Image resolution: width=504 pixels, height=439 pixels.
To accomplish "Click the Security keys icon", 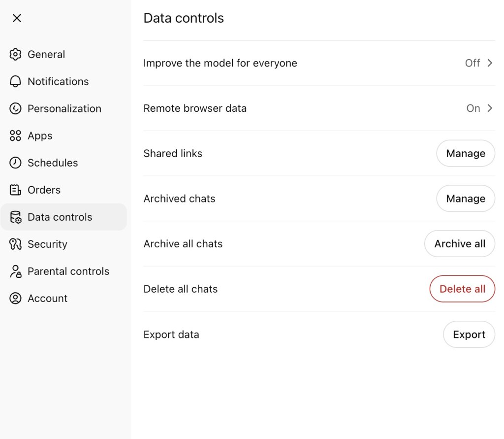I will coord(16,244).
